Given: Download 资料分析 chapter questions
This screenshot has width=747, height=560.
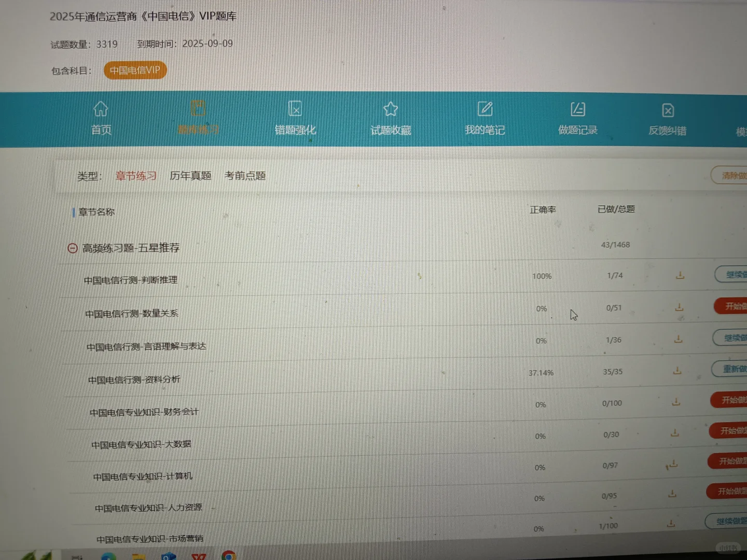Looking at the screenshot, I should tap(677, 371).
